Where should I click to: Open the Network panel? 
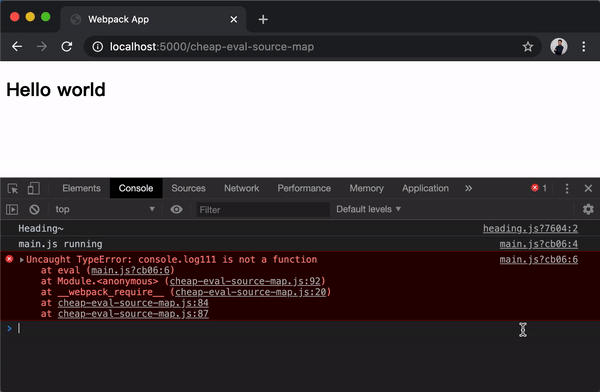pos(241,188)
